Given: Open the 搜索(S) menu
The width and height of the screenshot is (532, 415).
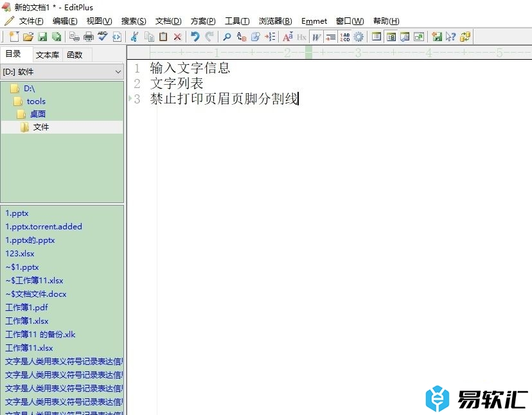Looking at the screenshot, I should [x=134, y=21].
